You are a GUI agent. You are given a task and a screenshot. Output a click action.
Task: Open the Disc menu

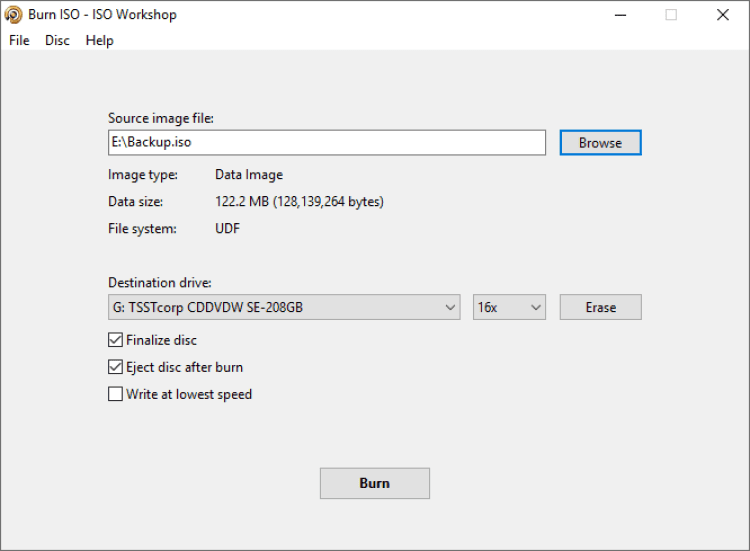pos(57,40)
